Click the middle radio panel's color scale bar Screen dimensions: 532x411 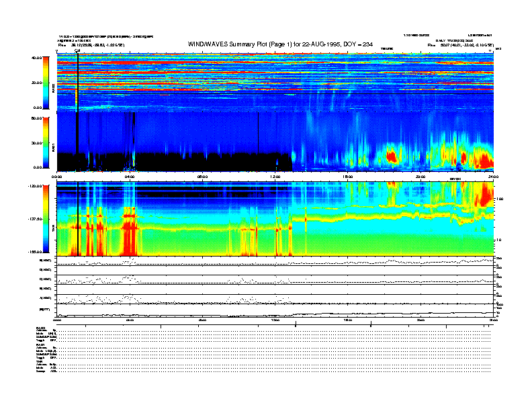[46, 143]
